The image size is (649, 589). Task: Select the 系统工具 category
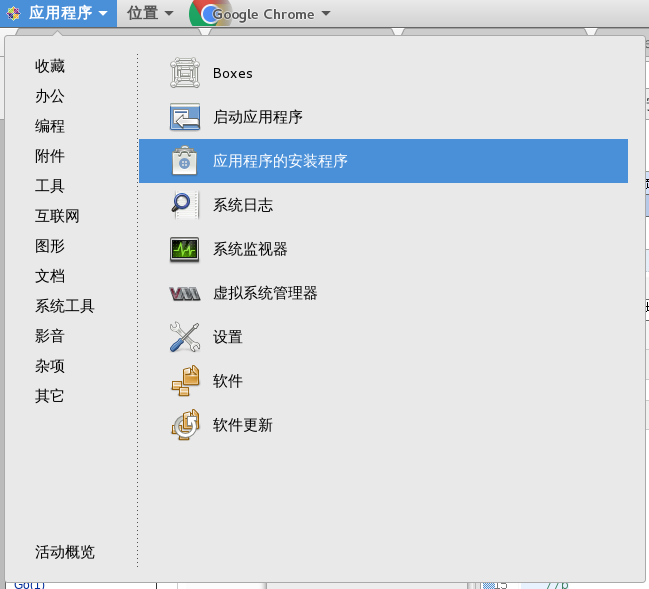65,306
